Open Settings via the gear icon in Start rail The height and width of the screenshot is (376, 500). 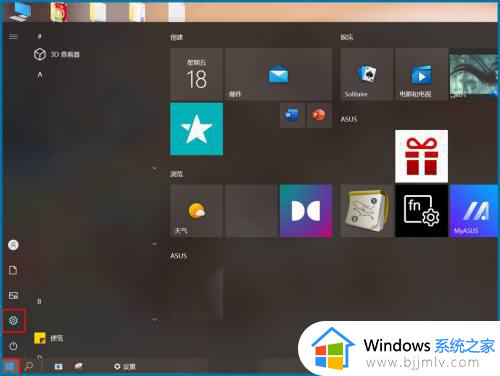coord(13,321)
